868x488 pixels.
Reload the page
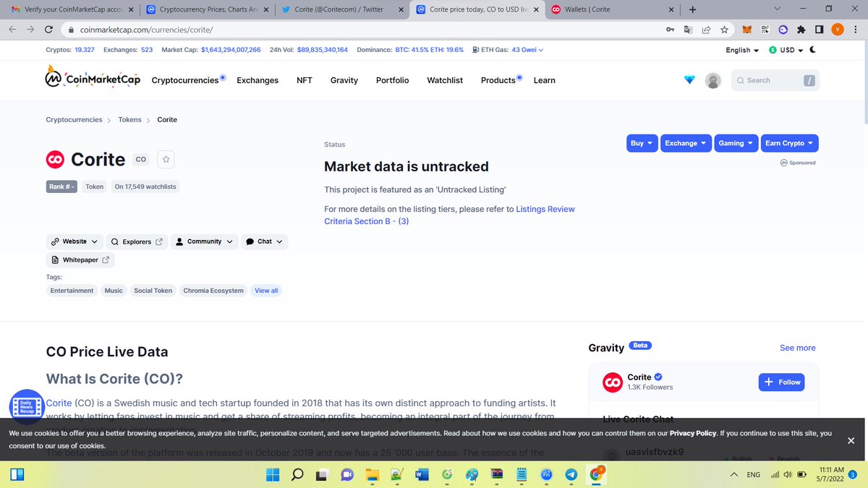48,30
